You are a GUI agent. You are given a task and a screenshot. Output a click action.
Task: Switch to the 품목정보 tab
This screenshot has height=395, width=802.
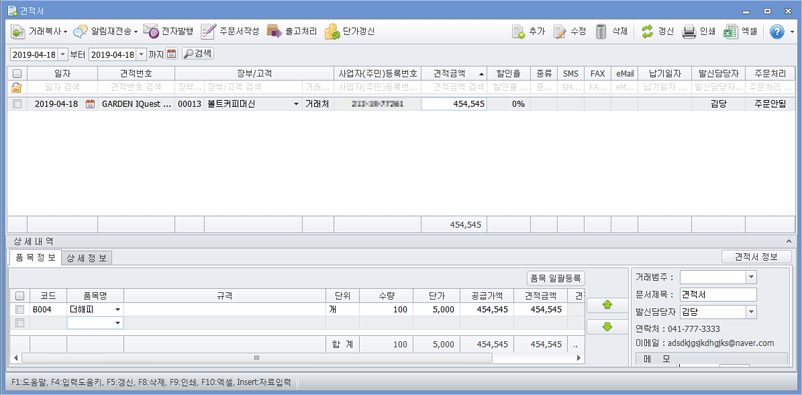coord(35,257)
